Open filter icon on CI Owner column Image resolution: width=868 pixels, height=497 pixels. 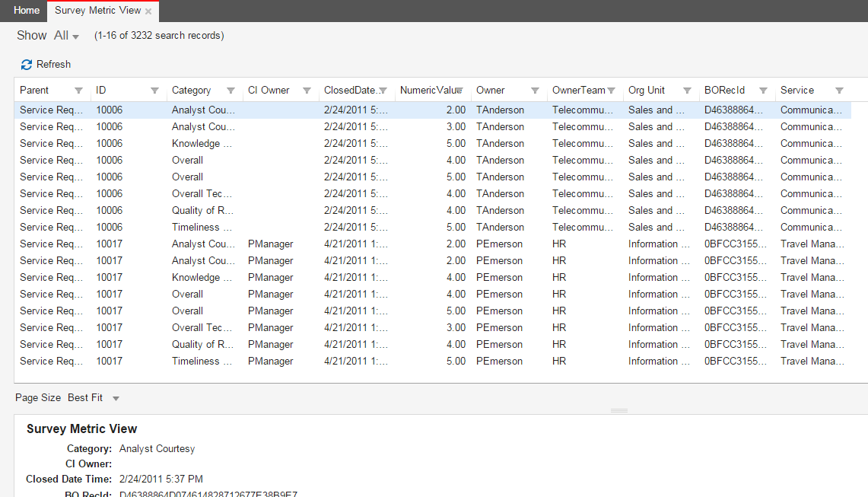point(307,91)
